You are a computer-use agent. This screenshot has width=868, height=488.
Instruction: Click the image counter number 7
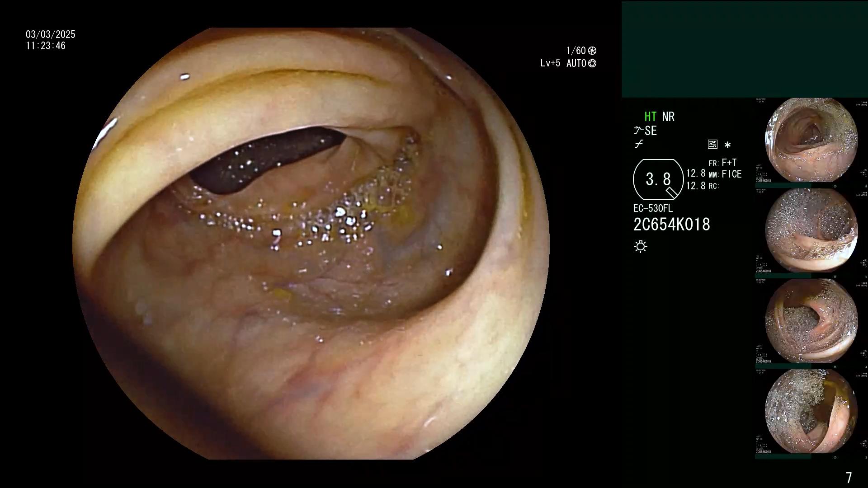pos(849,478)
